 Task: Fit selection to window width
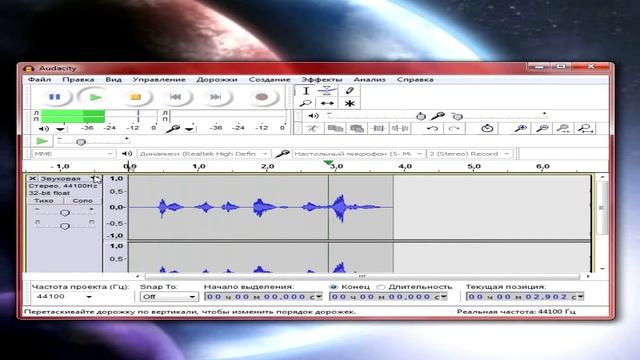tap(564, 129)
